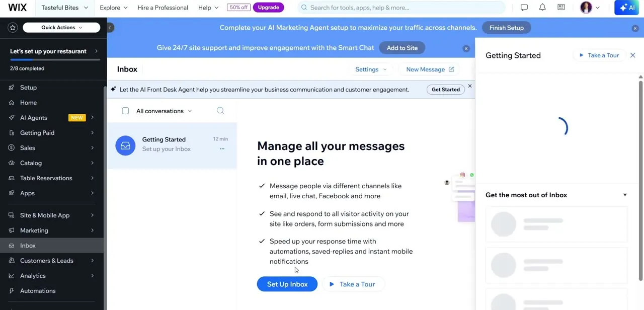The height and width of the screenshot is (310, 644).
Task: Open the Getting Started conversation row
Action: tap(172, 145)
